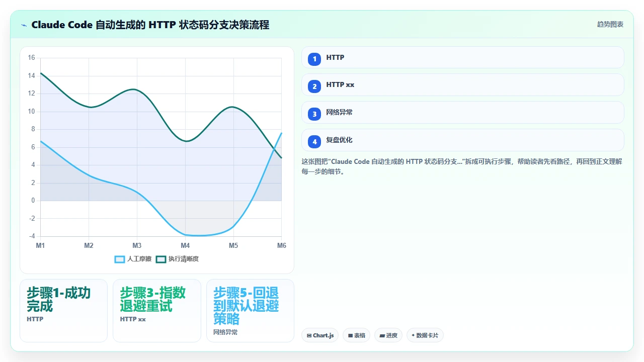Click the 数据卡片 tag

point(425,335)
